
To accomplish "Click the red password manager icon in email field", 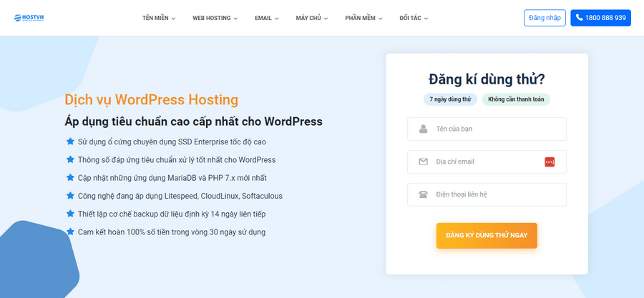I will (x=550, y=162).
